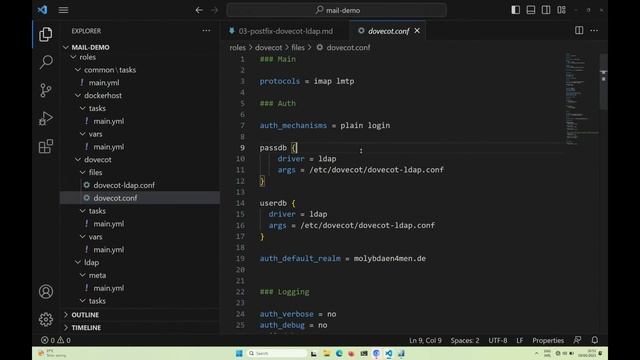This screenshot has width=640, height=360.
Task: Click the line 14 userdb text
Action: tap(273, 203)
